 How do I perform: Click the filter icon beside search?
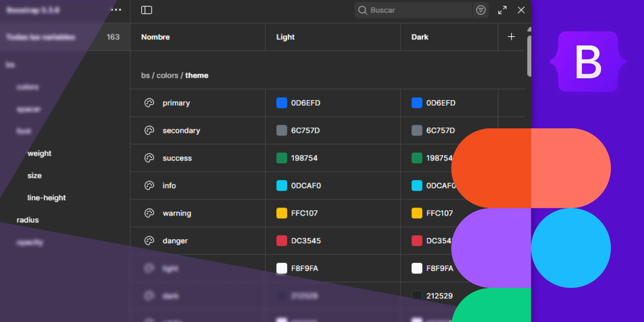481,10
